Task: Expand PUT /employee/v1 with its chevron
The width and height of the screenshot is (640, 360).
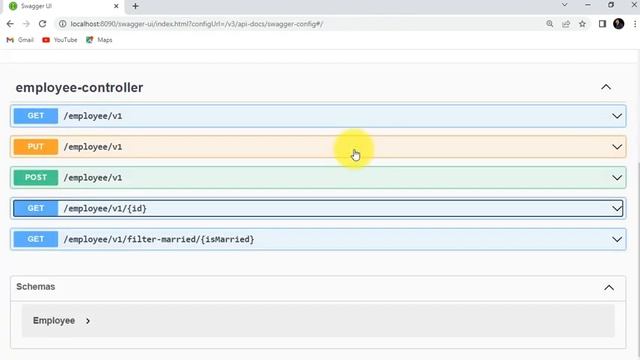Action: [617, 147]
